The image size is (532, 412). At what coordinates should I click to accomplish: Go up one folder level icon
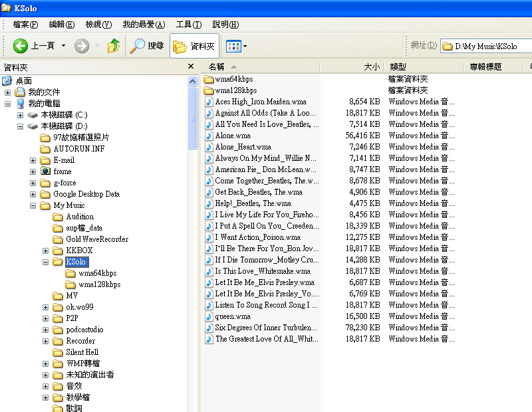pos(114,46)
